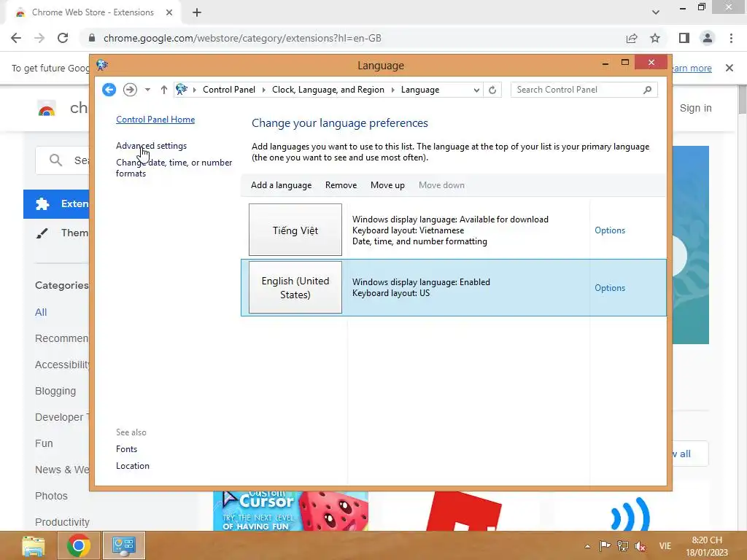Open the Chrome profile avatar

[x=708, y=38]
